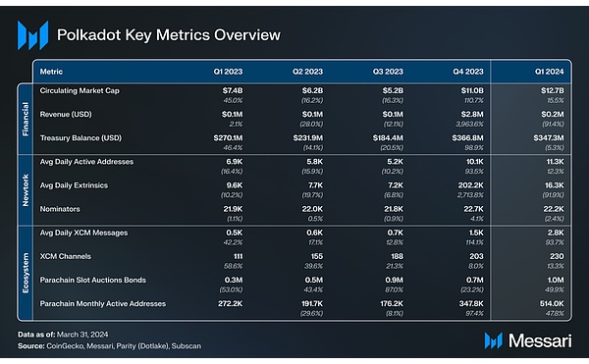Viewport: 589px width, 364px height.
Task: Click the Messari brand wordmark
Action: point(540,340)
